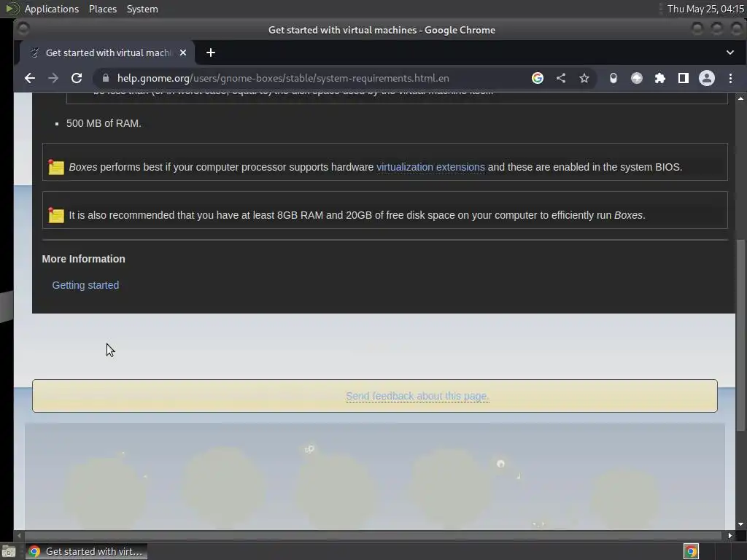Click the 500 MB of RAM text
The image size is (747, 560).
tap(104, 123)
